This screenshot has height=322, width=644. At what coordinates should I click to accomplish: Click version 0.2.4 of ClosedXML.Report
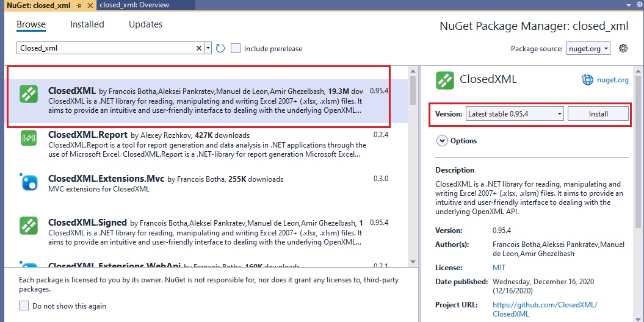[x=381, y=135]
